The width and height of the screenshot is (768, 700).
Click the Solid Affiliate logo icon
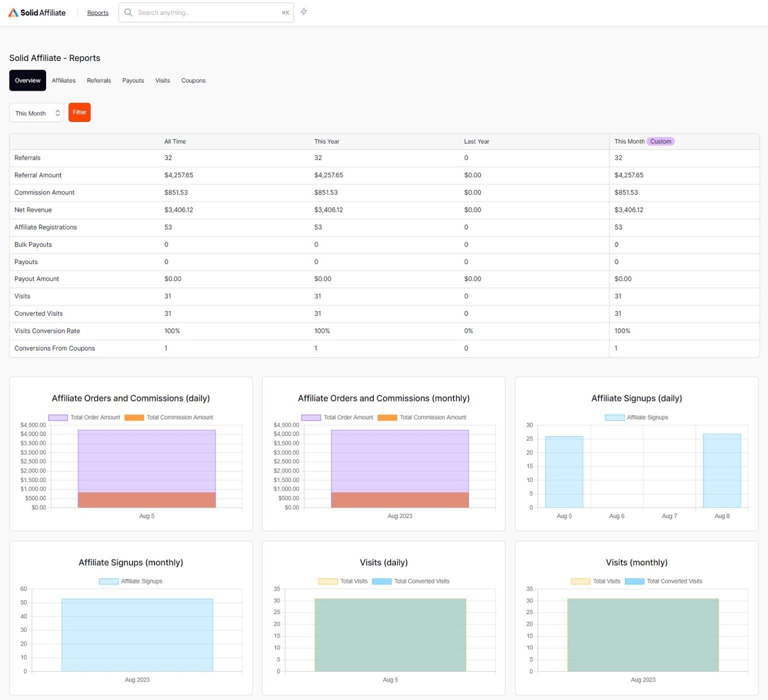(x=13, y=12)
